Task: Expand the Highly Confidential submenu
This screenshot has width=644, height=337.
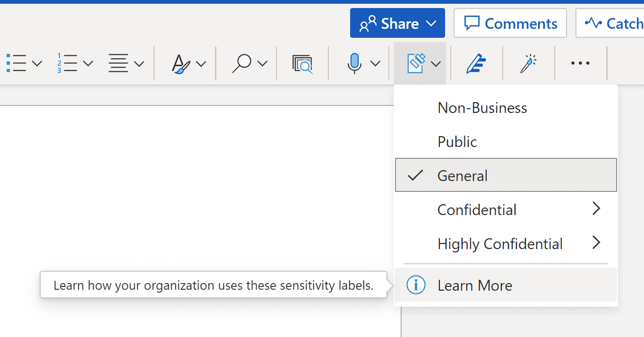Action: pyautogui.click(x=500, y=243)
